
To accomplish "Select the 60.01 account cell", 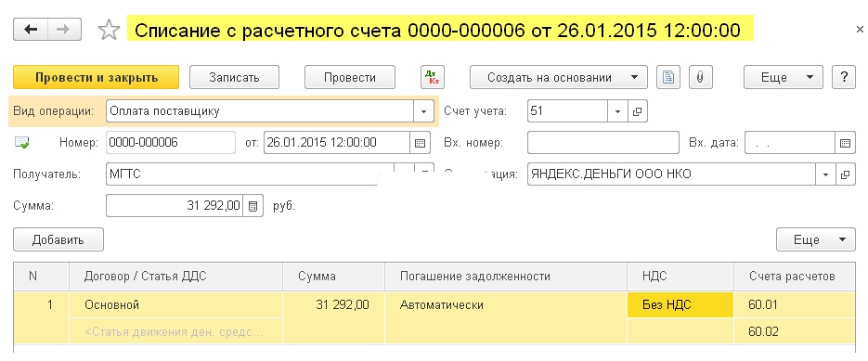I will [795, 304].
